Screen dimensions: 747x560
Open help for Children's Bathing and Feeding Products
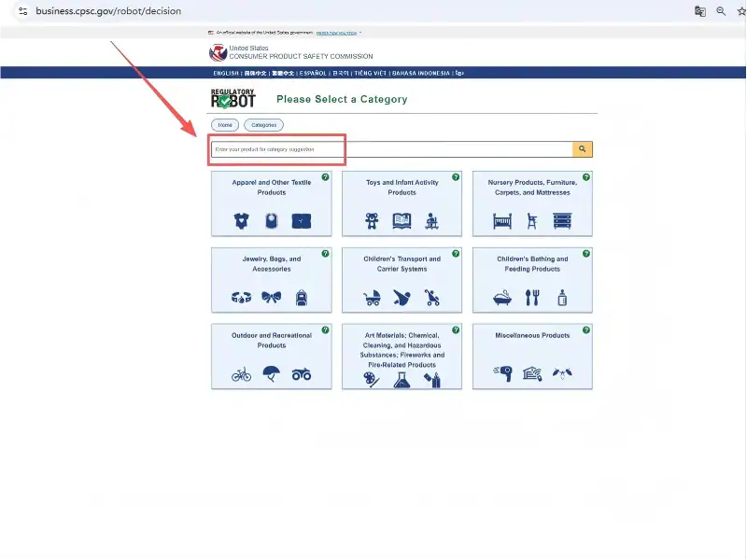click(x=586, y=254)
